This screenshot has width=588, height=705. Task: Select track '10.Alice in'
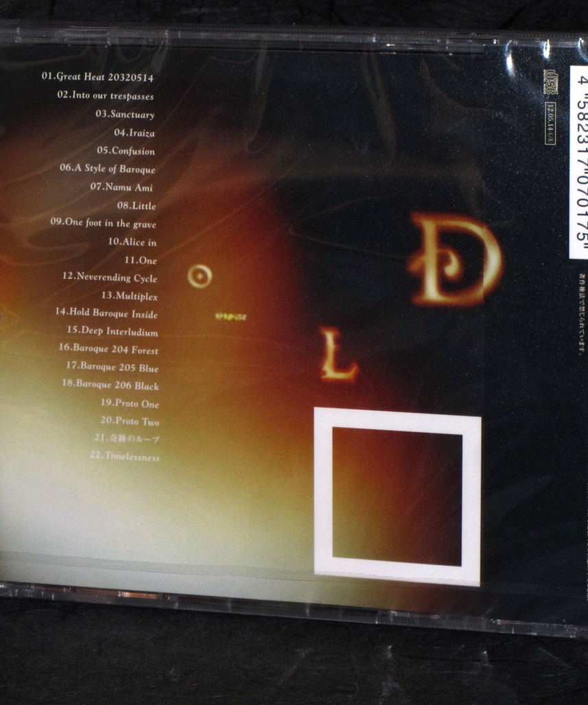click(x=132, y=242)
